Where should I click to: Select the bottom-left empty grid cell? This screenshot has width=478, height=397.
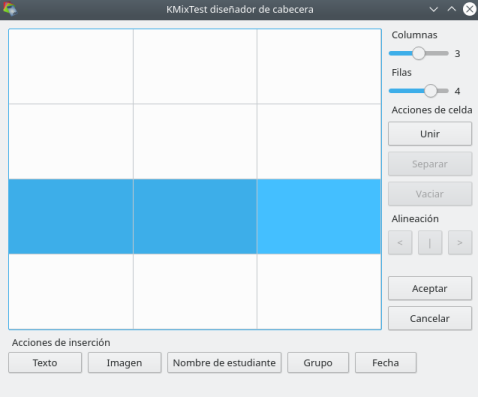(x=71, y=292)
